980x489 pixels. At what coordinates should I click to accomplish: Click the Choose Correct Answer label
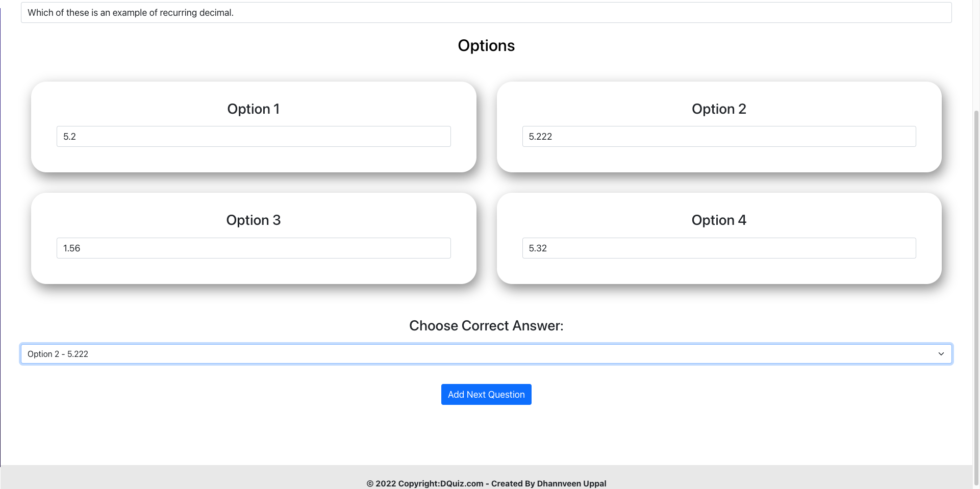click(x=486, y=326)
